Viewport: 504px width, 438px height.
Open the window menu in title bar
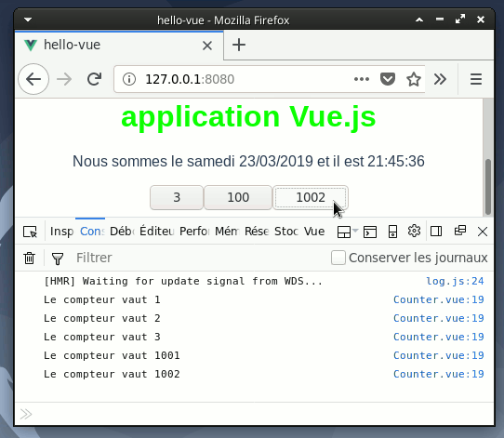tap(28, 20)
